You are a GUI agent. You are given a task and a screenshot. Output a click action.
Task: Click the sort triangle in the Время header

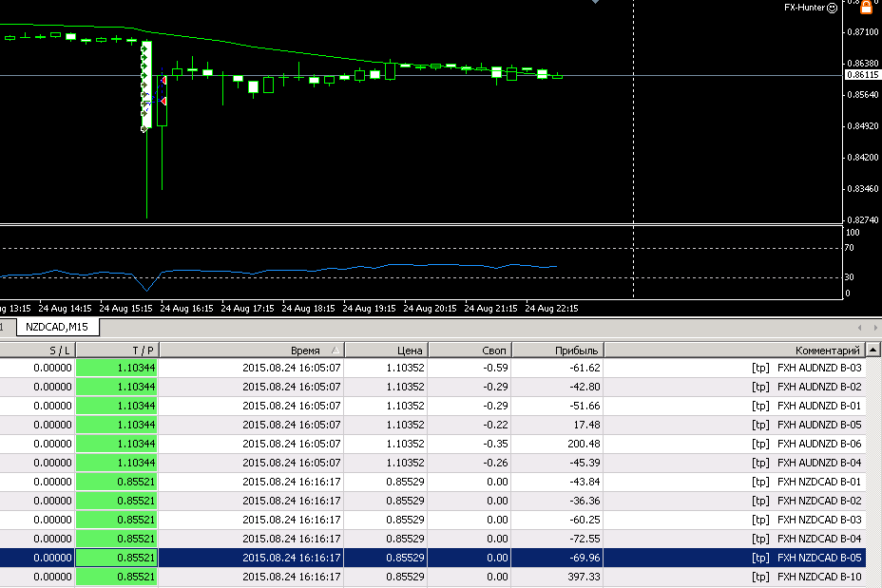[336, 351]
